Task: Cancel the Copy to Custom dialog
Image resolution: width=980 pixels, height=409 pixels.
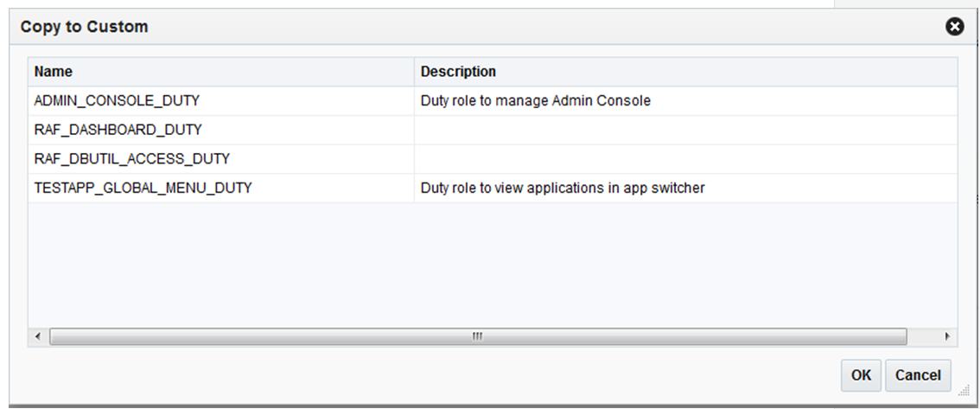Action: point(918,375)
